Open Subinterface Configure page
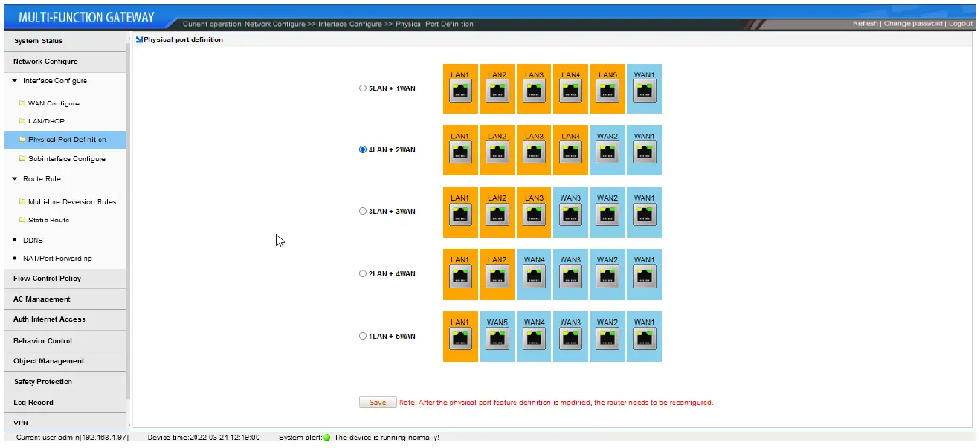 (x=67, y=159)
